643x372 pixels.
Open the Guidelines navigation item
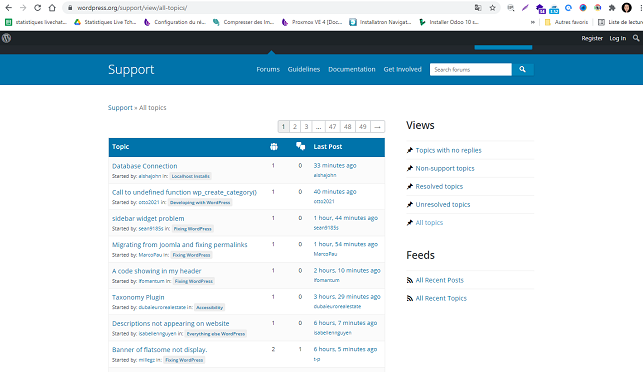[x=303, y=69]
